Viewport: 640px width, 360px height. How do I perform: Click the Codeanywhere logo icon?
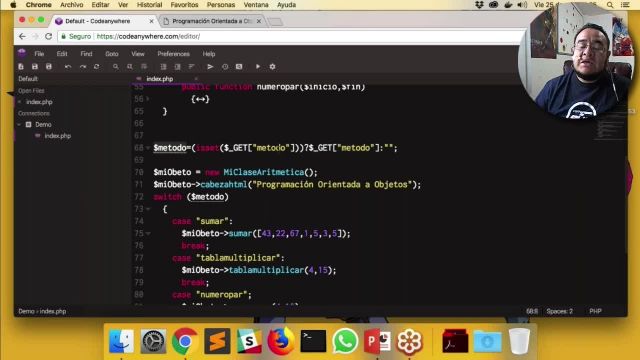[22, 53]
